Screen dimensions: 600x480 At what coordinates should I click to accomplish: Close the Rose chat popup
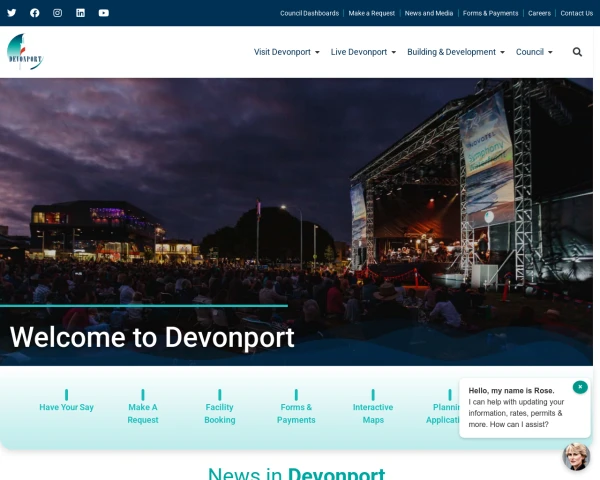[580, 387]
